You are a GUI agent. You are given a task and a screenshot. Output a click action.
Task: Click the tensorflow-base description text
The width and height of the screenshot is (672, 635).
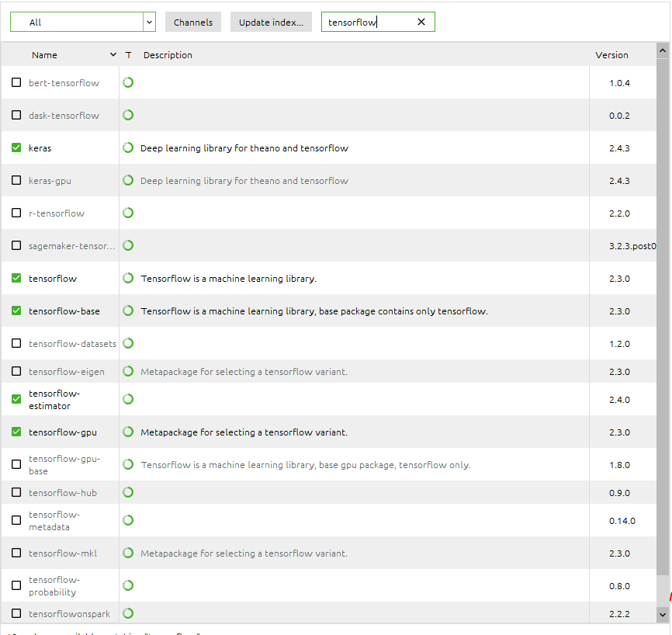coord(314,311)
